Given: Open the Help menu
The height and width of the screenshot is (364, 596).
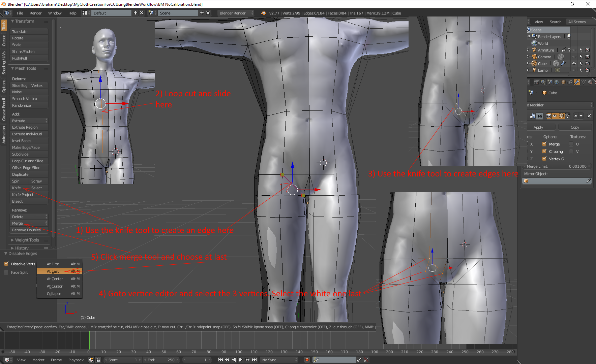Looking at the screenshot, I should pyautogui.click(x=72, y=13).
